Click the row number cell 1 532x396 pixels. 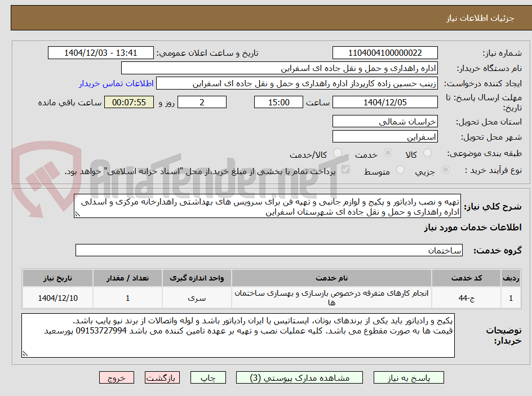click(511, 297)
